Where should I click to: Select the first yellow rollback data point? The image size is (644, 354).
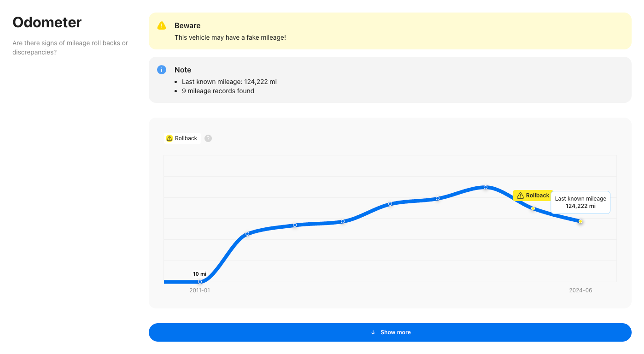click(x=533, y=208)
